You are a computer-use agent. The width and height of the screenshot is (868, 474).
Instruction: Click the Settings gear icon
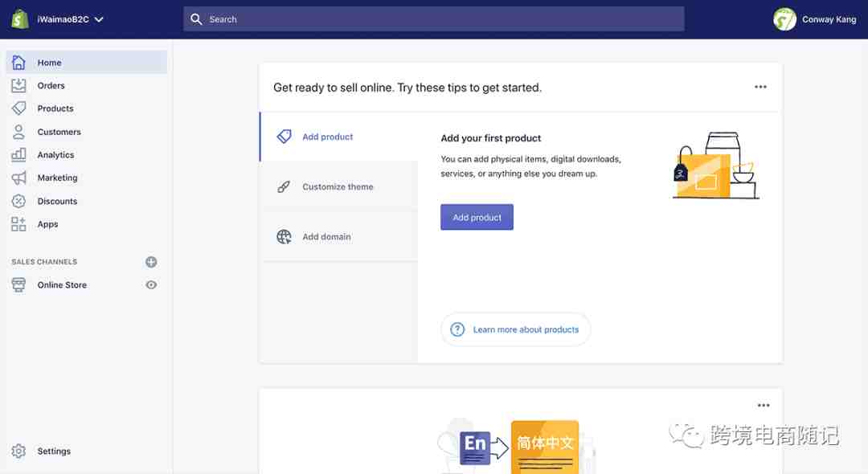click(18, 452)
